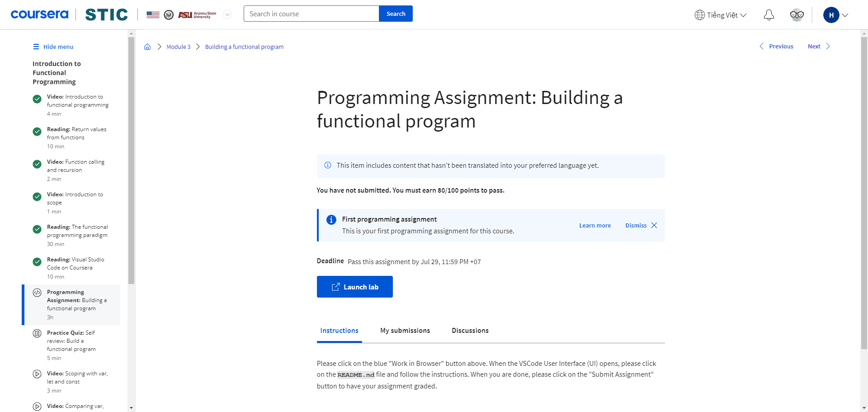Click the Deadline label
868x412 pixels.
(330, 261)
